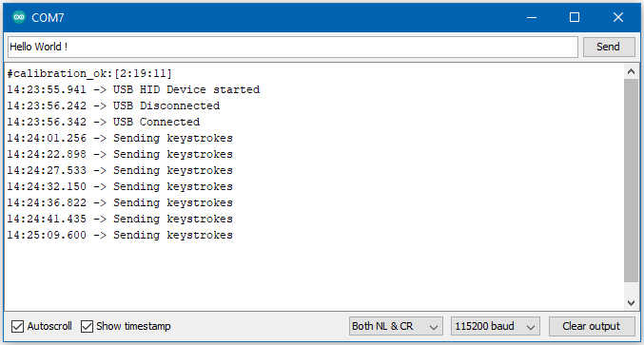
Task: Click the Arduino logo in the title bar
Action: [19, 17]
